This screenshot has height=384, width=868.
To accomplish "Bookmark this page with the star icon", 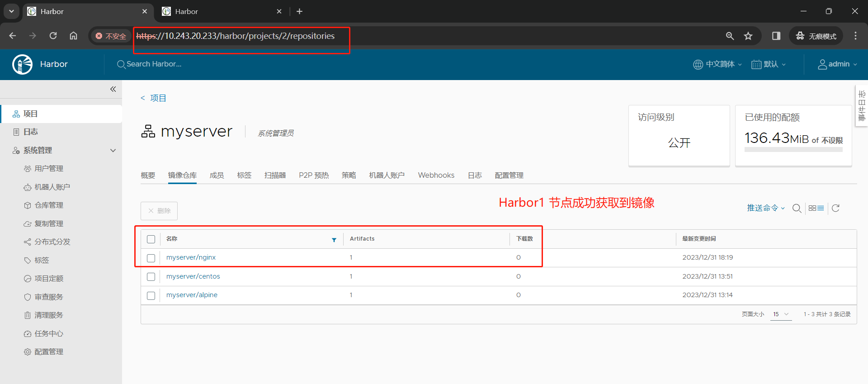I will 748,36.
